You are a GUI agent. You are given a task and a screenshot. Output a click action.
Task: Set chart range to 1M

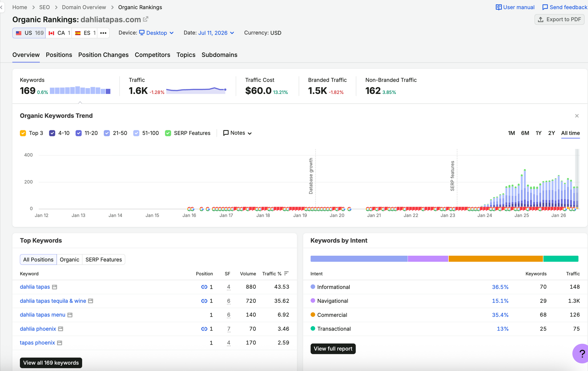(511, 133)
